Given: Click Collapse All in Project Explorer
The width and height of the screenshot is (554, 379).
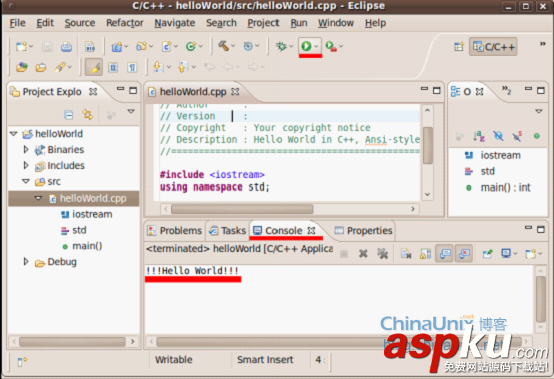Looking at the screenshot, I should click(x=69, y=114).
